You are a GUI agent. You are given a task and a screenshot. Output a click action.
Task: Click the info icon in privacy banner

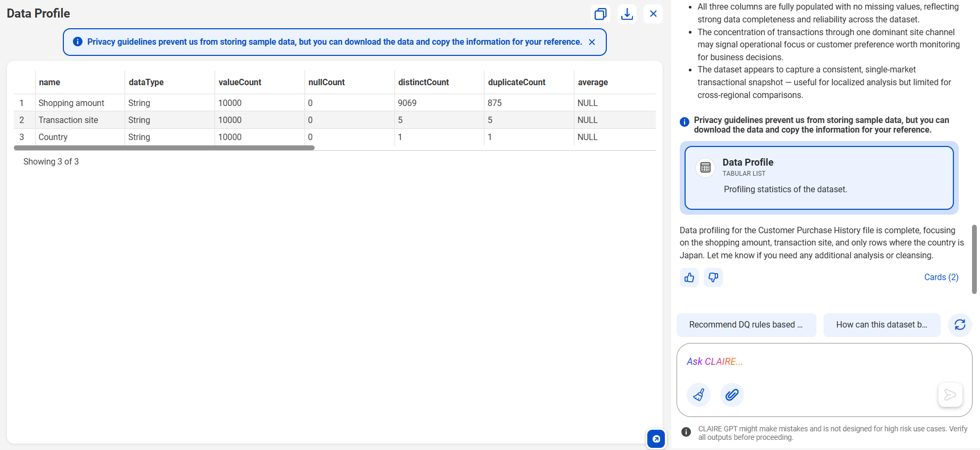click(x=78, y=42)
